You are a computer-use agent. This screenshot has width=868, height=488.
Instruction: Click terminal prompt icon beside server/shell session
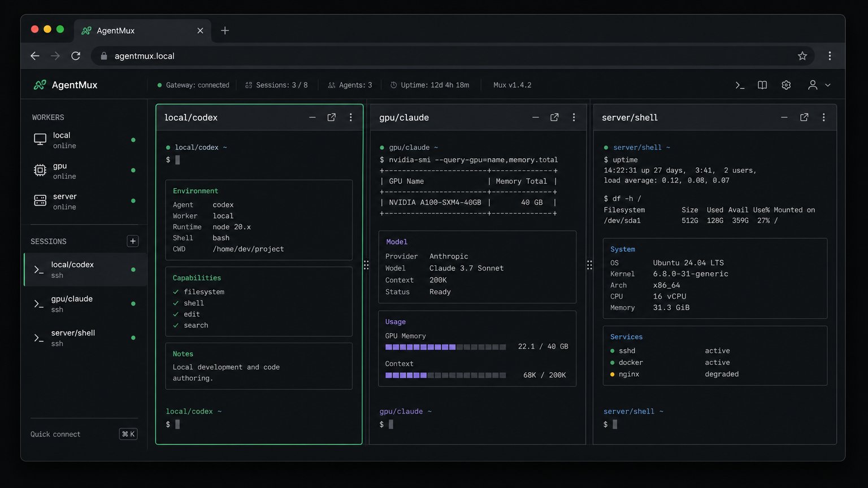(39, 338)
